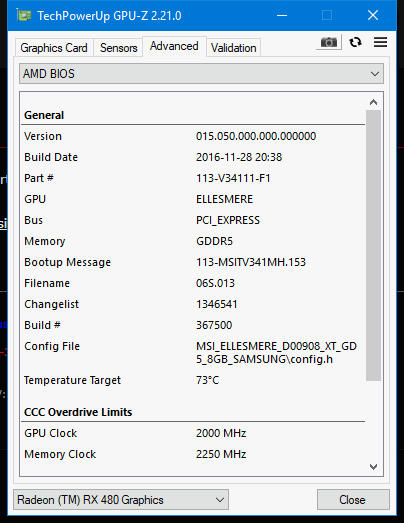Click the PCI_EXPRESS bus value

click(228, 220)
